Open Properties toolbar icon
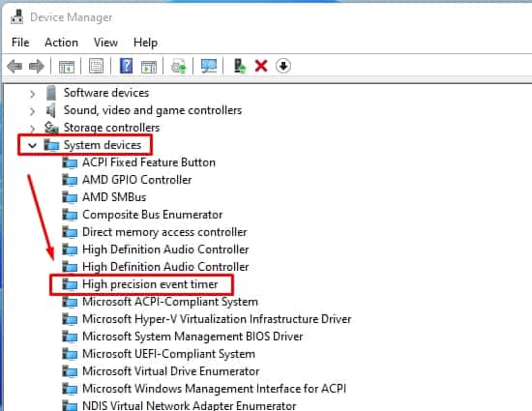The image size is (532, 411). pyautogui.click(x=96, y=66)
